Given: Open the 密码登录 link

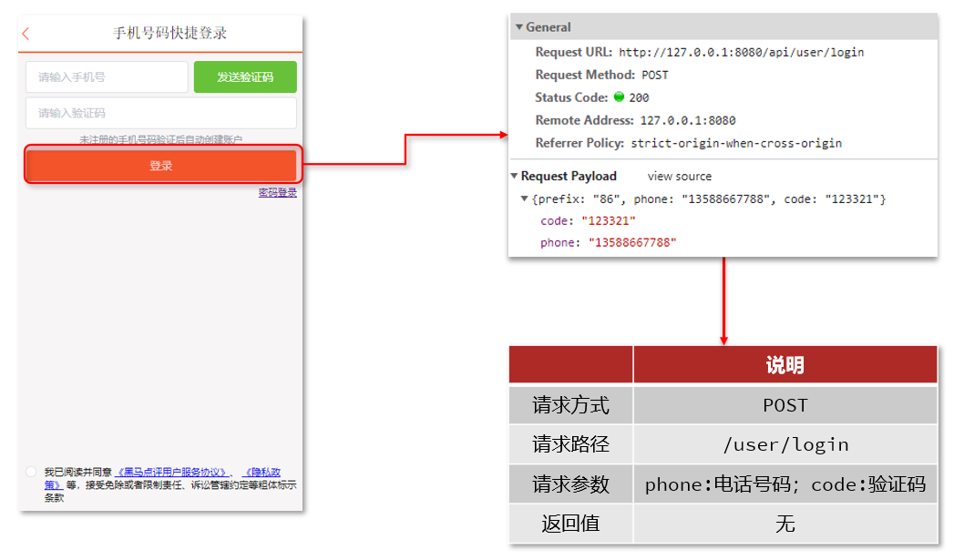Looking at the screenshot, I should click(277, 193).
